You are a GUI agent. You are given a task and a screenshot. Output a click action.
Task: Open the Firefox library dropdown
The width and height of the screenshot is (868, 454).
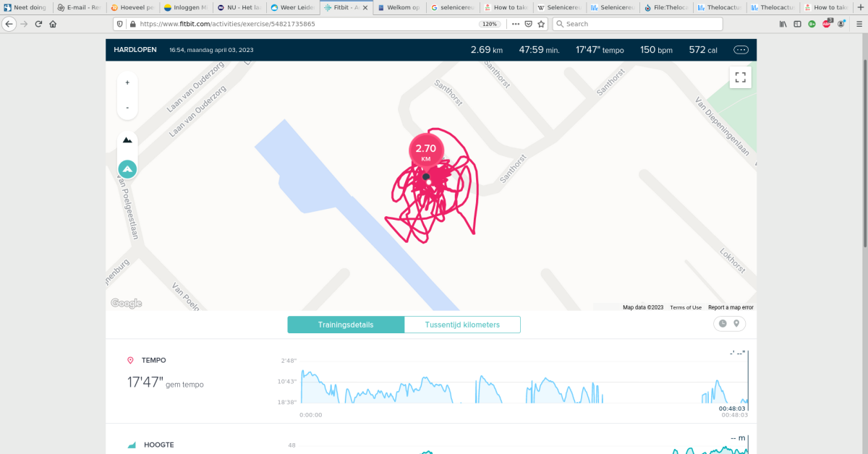pos(785,23)
